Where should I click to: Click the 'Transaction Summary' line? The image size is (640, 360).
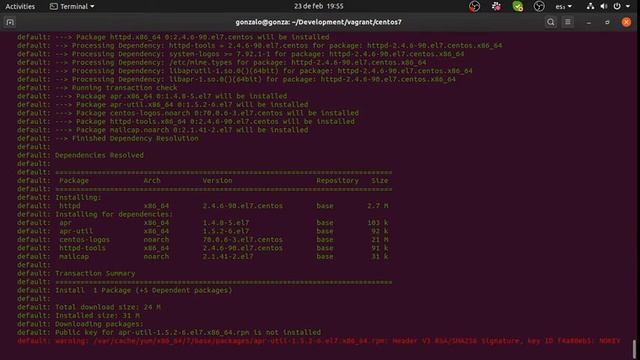click(95, 273)
